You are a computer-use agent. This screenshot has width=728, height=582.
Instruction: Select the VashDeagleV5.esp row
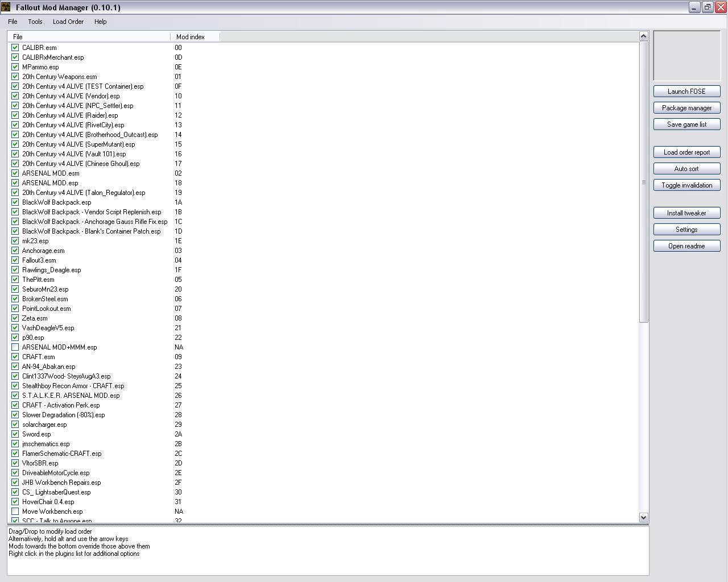pyautogui.click(x=48, y=328)
